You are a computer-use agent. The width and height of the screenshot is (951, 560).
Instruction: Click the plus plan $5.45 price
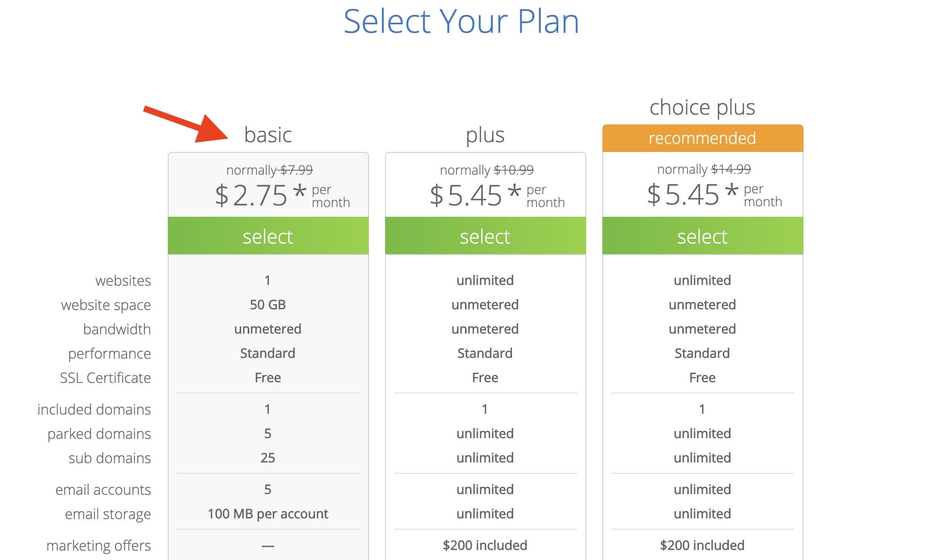click(x=497, y=195)
